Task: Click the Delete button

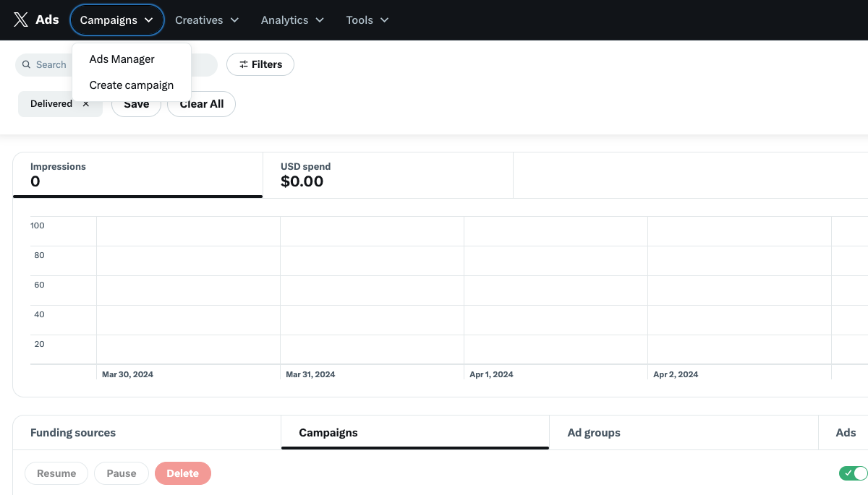Action: (x=182, y=473)
